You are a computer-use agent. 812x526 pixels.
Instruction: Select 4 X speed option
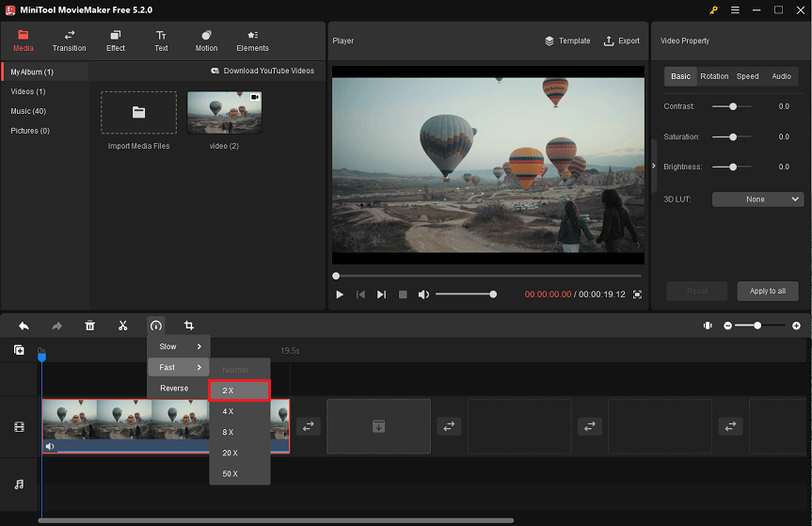point(239,411)
